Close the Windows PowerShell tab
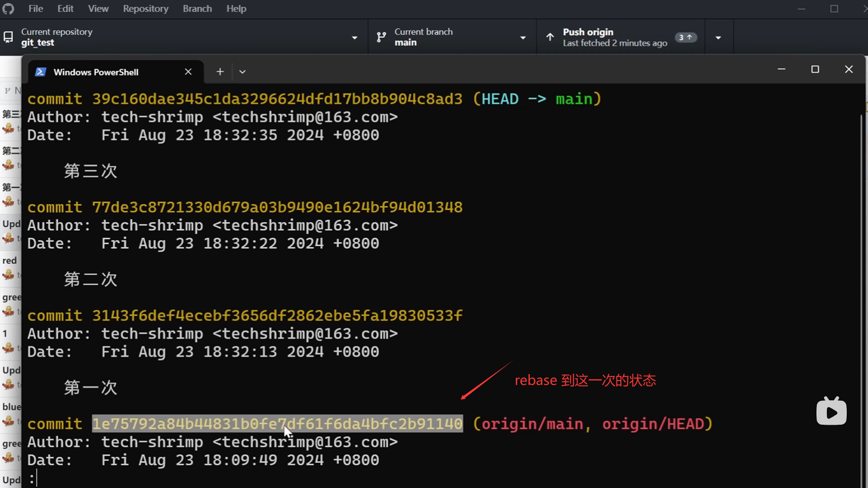The width and height of the screenshot is (868, 488). tap(189, 72)
